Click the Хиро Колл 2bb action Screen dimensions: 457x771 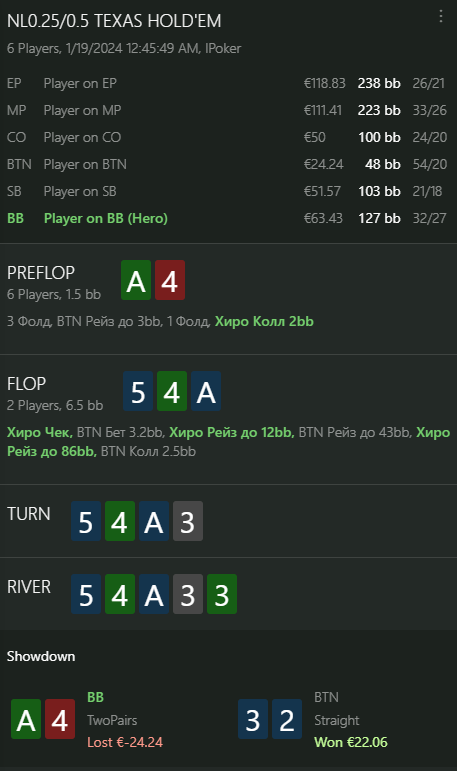pos(264,321)
